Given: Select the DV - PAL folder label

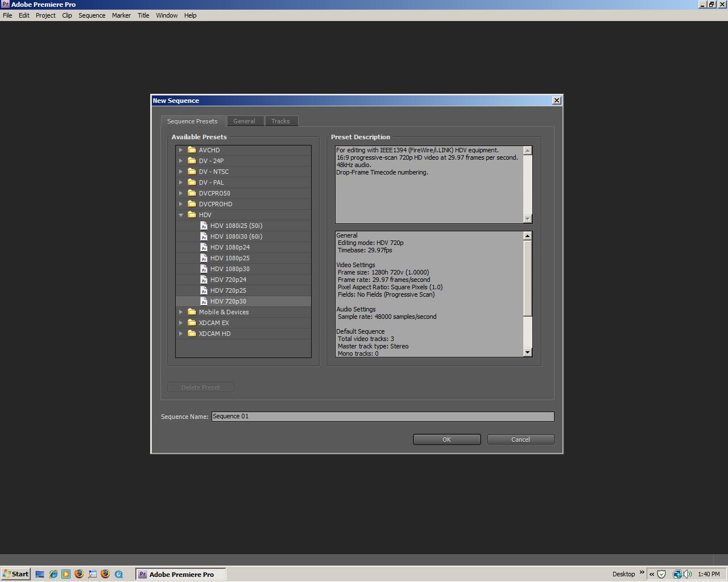Looking at the screenshot, I should click(x=212, y=182).
